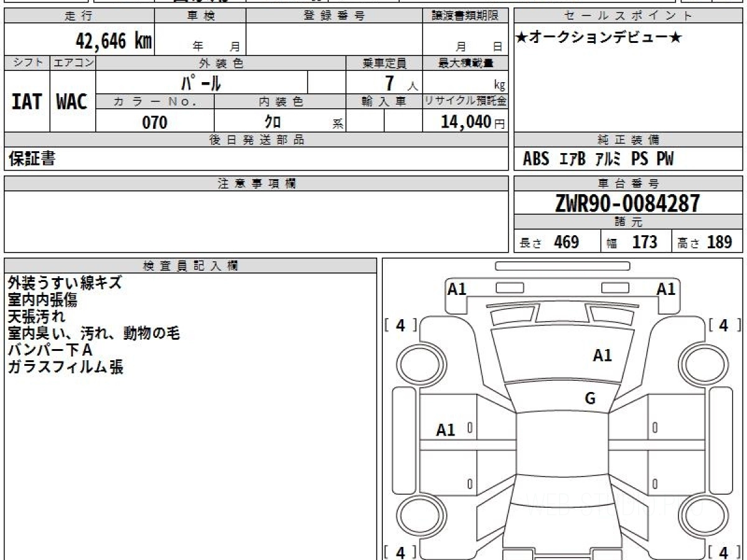Click the color number 070 field
747x560 pixels.
(x=155, y=123)
